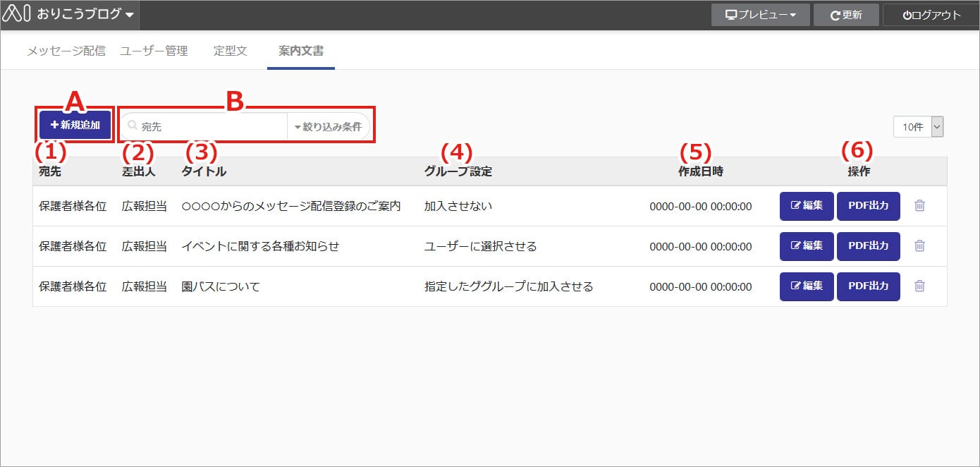
Task: Click the 作成日時 column header
Action: [701, 171]
